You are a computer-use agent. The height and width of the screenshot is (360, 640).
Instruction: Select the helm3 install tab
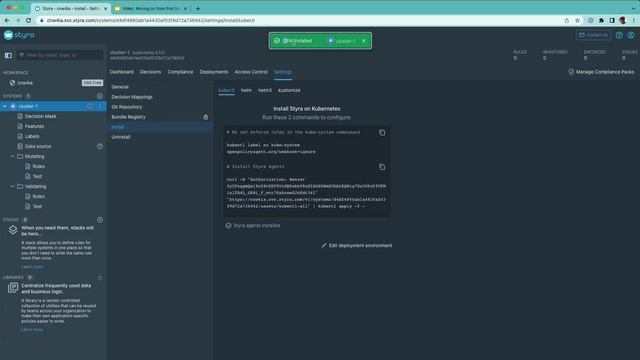click(264, 90)
